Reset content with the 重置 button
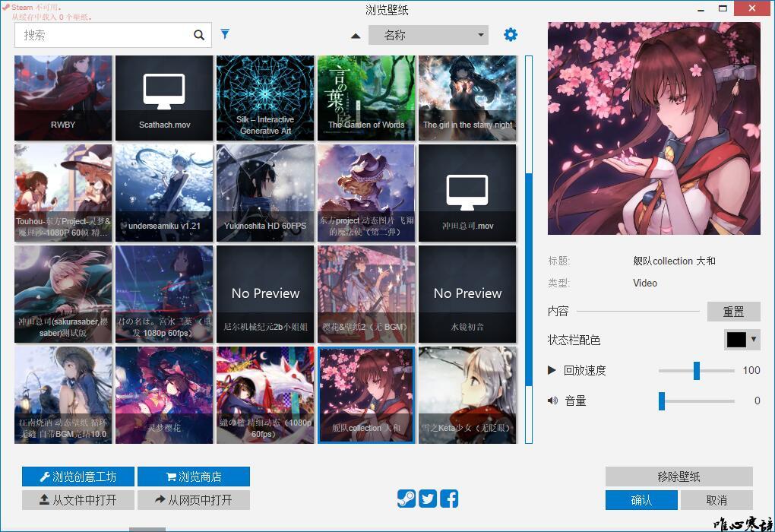 (733, 312)
